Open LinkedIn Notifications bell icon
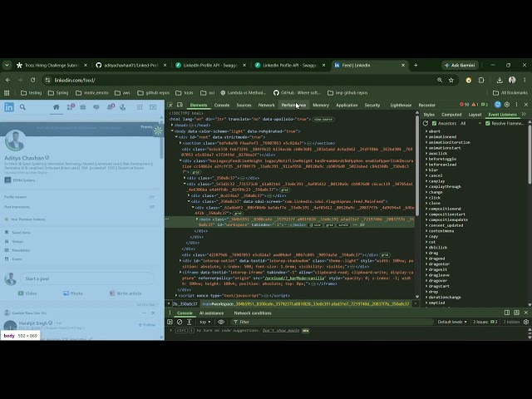Image resolution: width=532 pixels, height=399 pixels. pyautogui.click(x=111, y=107)
